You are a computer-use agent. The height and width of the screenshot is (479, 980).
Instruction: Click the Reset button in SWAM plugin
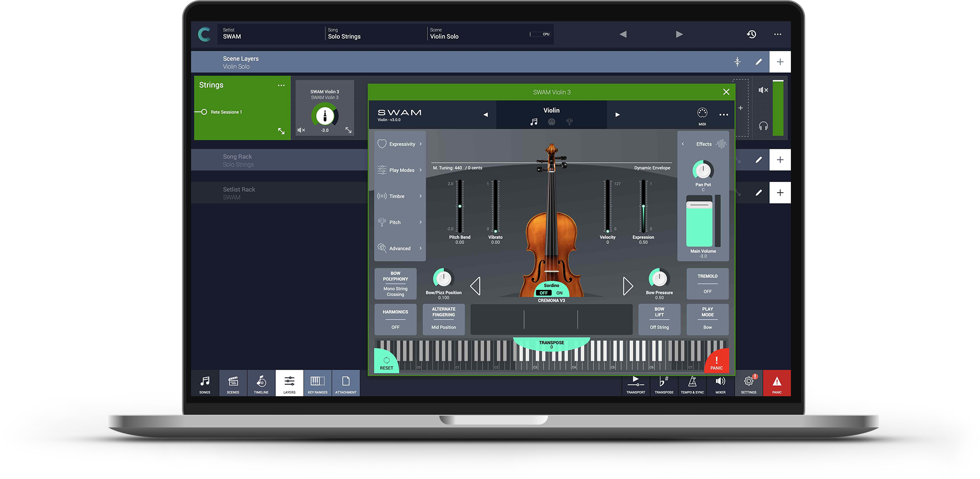coord(387,363)
